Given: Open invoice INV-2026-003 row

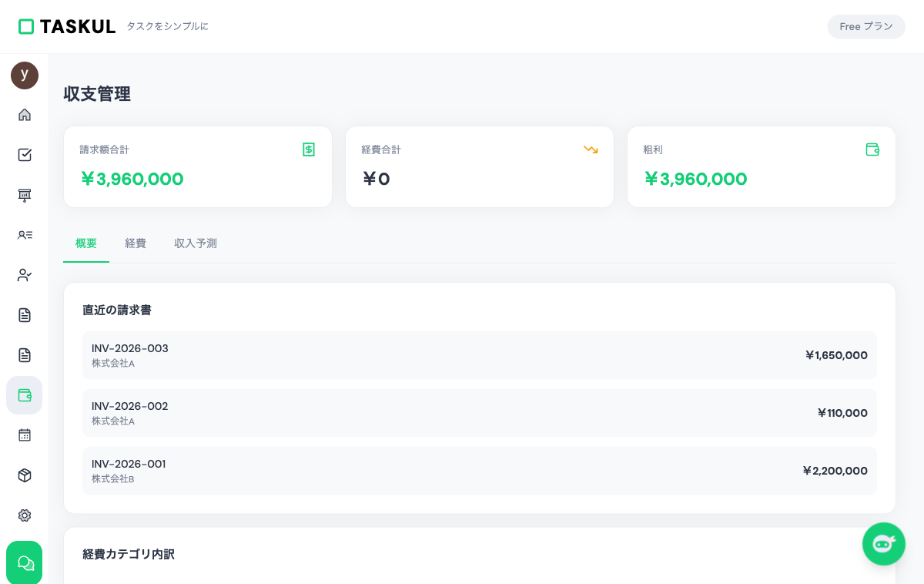Looking at the screenshot, I should pyautogui.click(x=479, y=355).
